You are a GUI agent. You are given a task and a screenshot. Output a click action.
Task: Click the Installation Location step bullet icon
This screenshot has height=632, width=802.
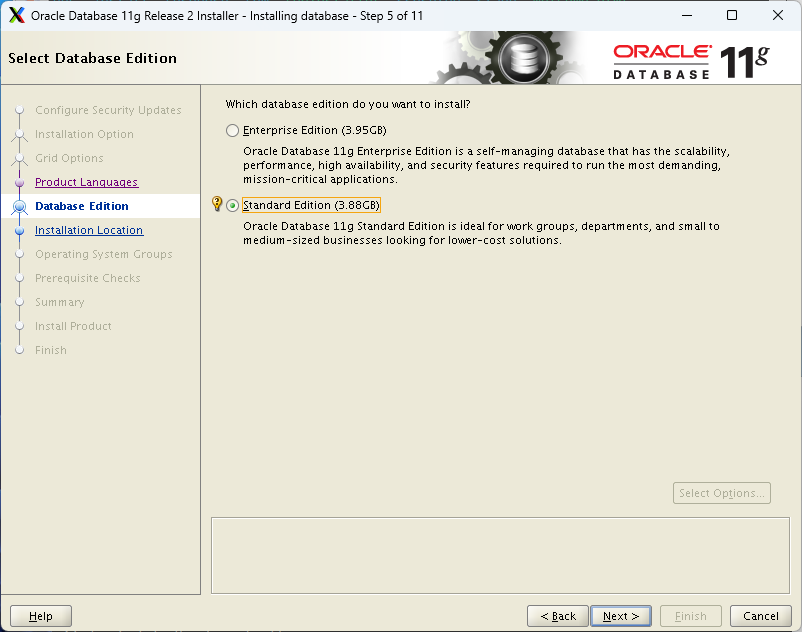tap(19, 230)
